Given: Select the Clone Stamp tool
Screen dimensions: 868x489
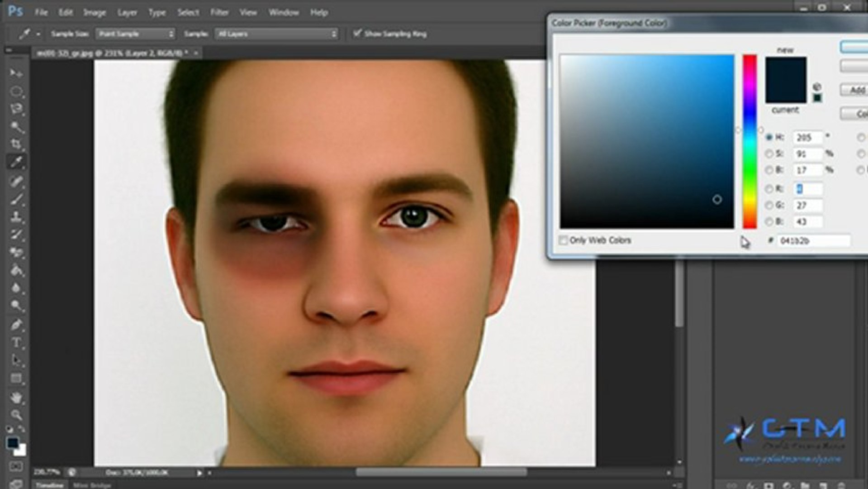Looking at the screenshot, I should point(16,216).
